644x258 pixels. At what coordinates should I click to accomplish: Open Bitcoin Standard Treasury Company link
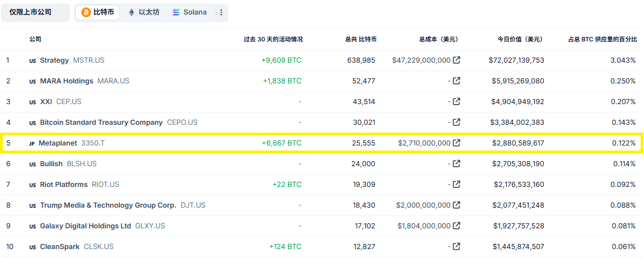101,122
